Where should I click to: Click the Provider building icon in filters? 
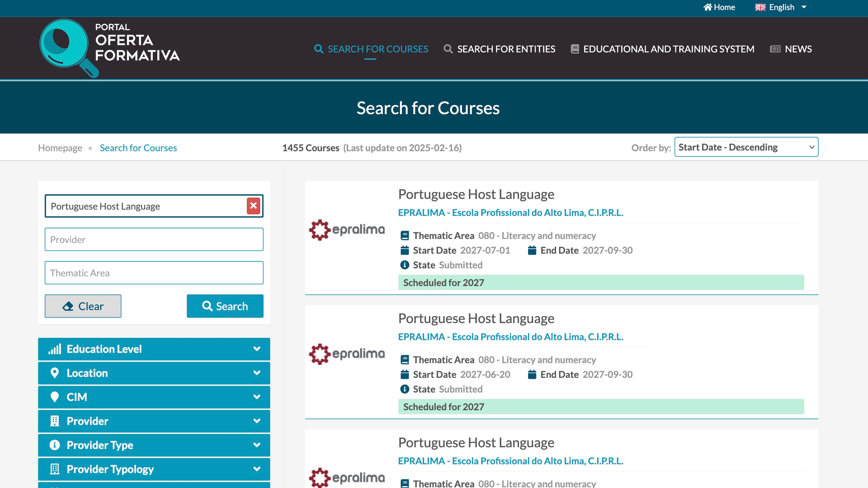pos(55,421)
